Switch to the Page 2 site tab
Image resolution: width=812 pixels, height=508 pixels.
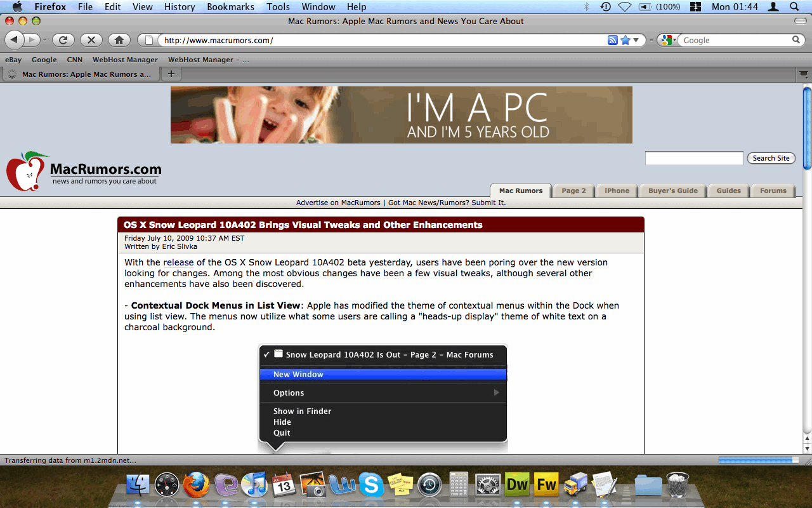(x=573, y=190)
